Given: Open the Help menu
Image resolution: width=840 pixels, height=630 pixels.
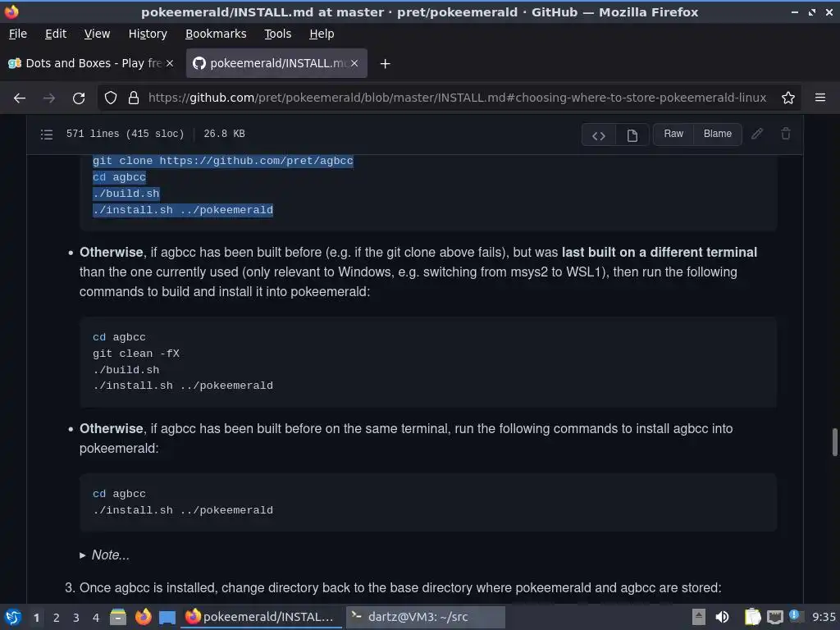Looking at the screenshot, I should point(322,34).
